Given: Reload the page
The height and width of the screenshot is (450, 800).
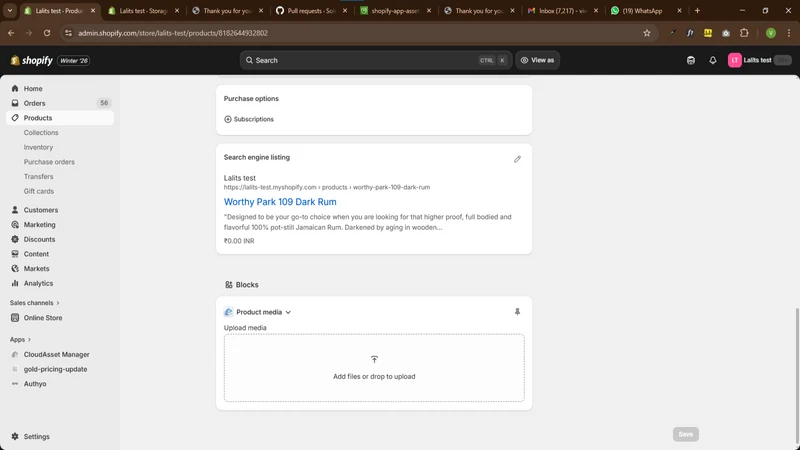Looking at the screenshot, I should click(47, 33).
